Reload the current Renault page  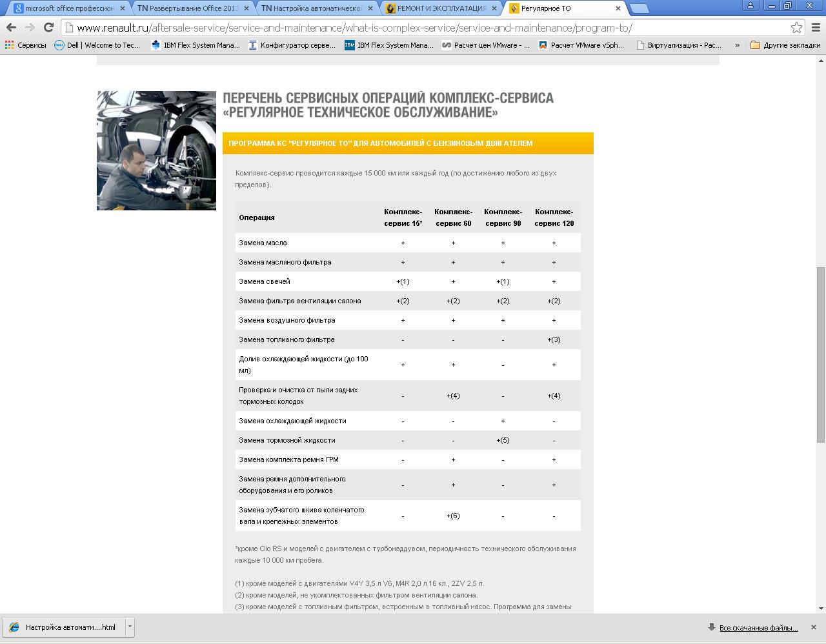click(48, 27)
